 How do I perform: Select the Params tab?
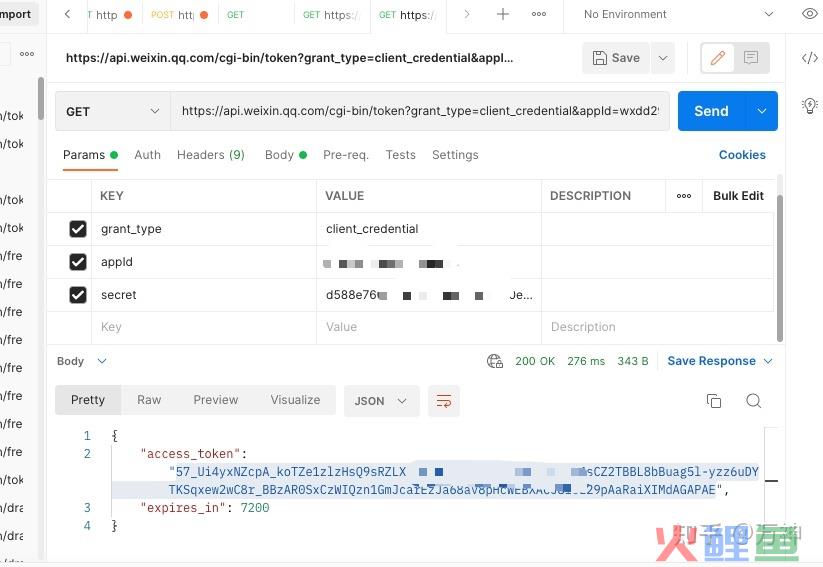click(90, 155)
